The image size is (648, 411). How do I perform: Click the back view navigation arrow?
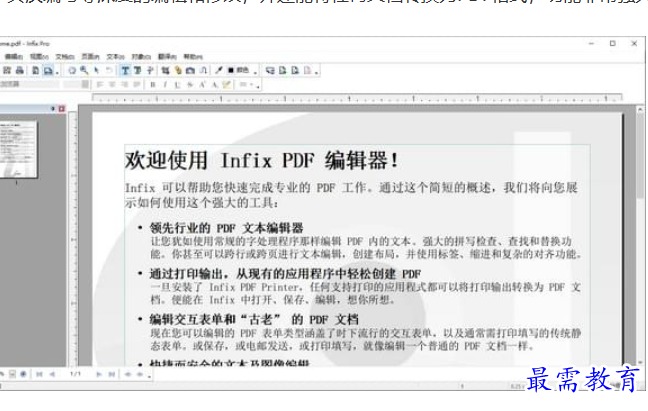pos(128,374)
